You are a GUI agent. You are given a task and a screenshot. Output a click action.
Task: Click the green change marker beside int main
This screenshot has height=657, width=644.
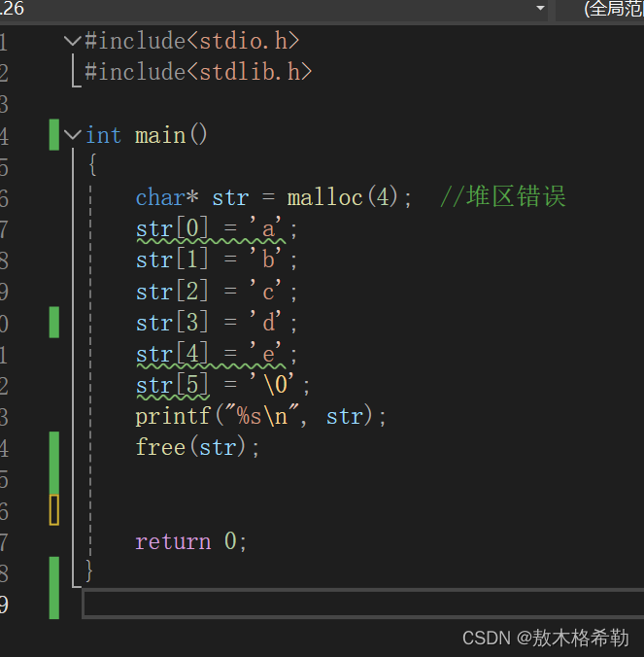point(54,134)
